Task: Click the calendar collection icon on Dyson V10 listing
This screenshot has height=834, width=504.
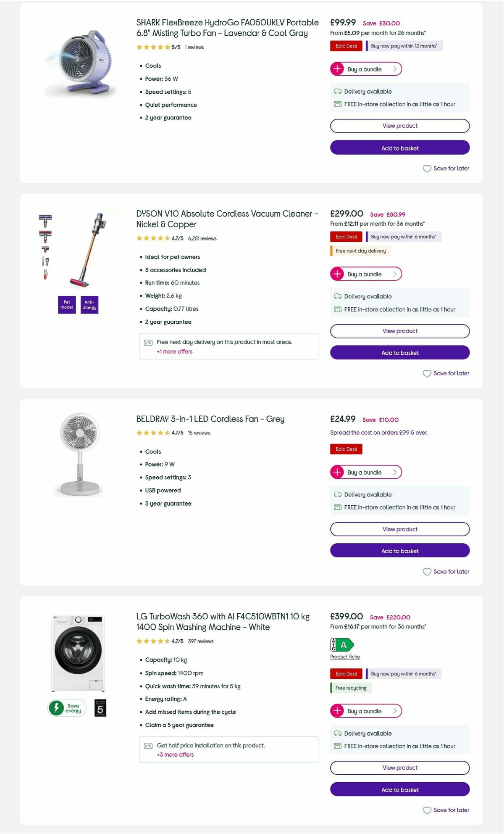Action: 337,309
